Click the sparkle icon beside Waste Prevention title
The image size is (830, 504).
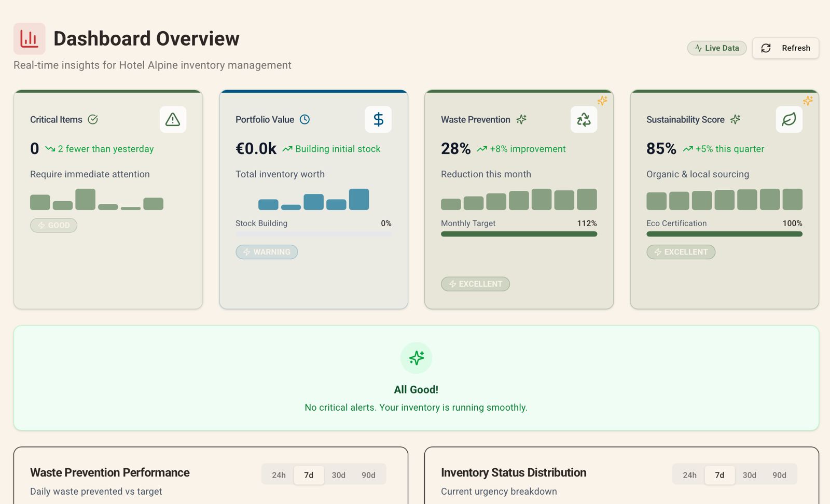tap(521, 120)
